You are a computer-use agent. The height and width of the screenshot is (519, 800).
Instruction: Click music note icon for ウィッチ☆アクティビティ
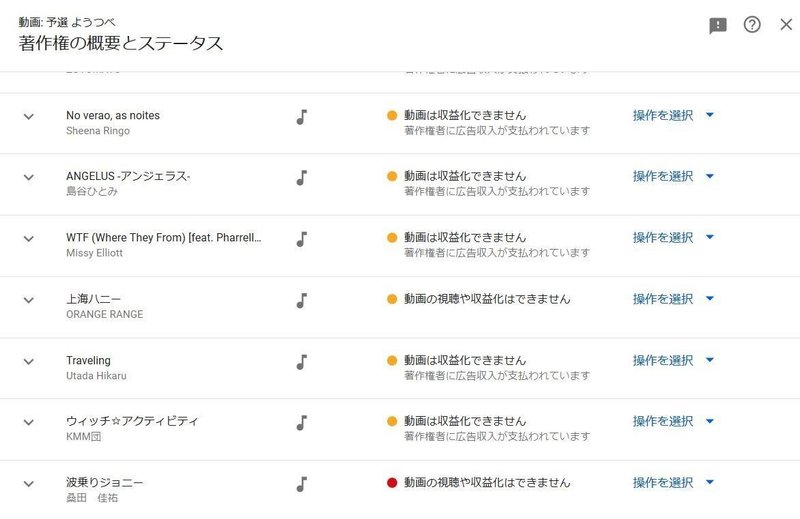pos(302,422)
